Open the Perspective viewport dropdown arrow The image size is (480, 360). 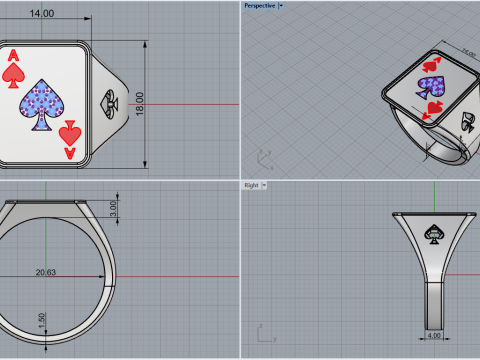tap(281, 6)
